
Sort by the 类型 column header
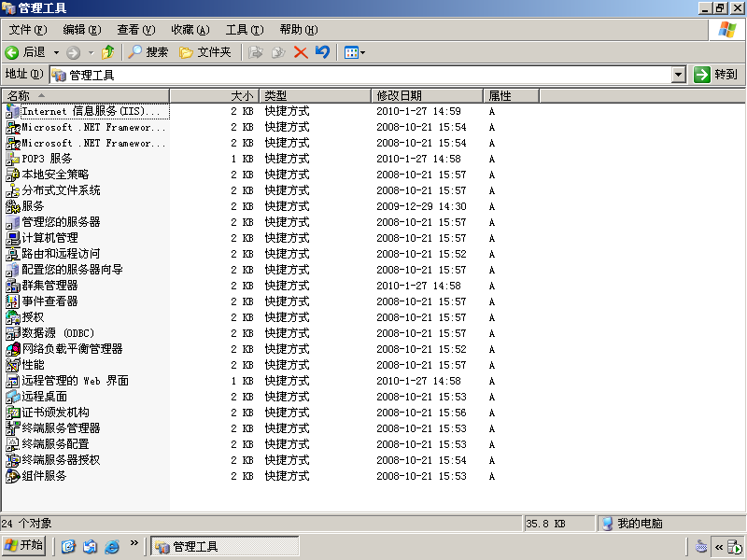pos(316,96)
